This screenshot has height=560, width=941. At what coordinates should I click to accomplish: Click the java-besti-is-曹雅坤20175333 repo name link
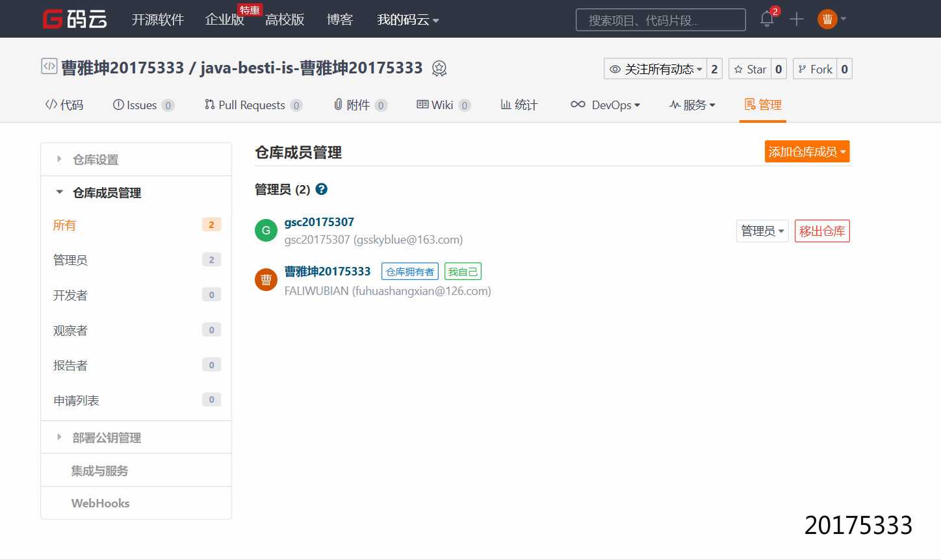pyautogui.click(x=311, y=68)
